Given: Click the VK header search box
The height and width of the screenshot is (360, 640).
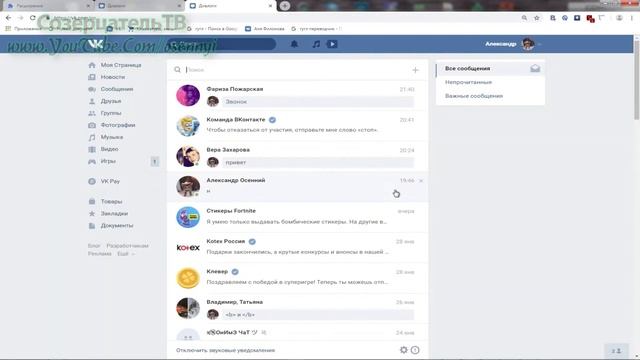Looking at the screenshot, I should [222, 44].
